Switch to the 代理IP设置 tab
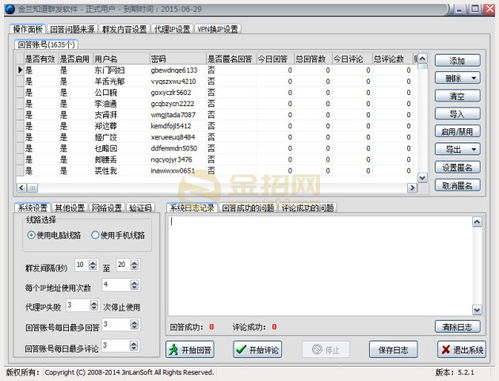 [x=172, y=29]
